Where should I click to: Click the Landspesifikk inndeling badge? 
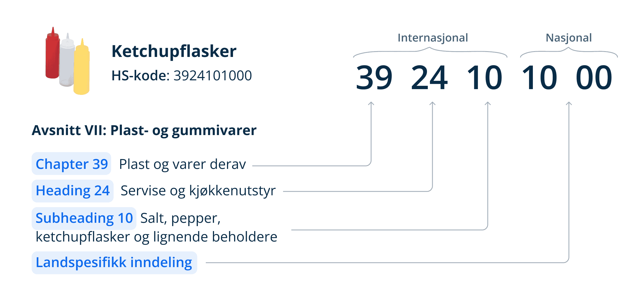pos(114,263)
